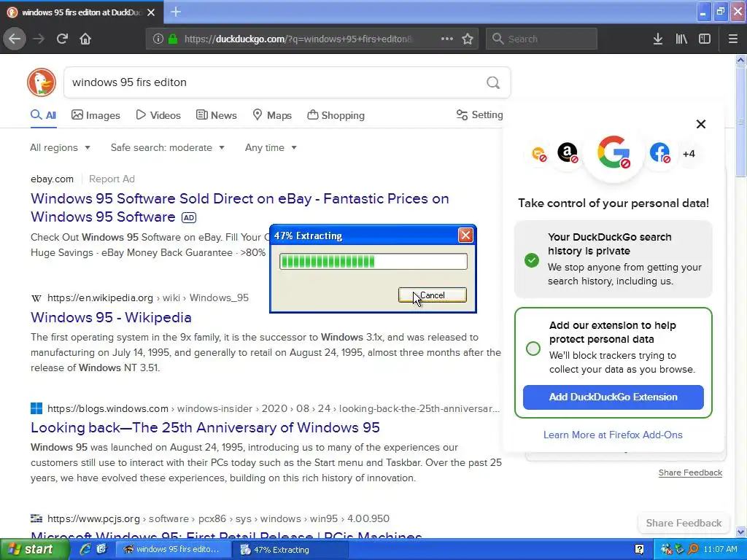Open the All regions dropdown

pos(60,147)
